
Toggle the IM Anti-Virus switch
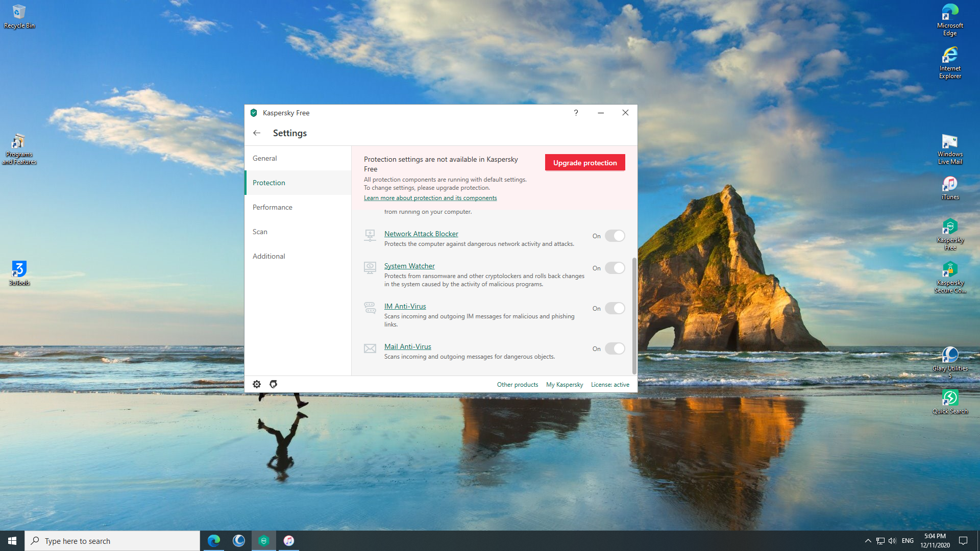coord(615,308)
